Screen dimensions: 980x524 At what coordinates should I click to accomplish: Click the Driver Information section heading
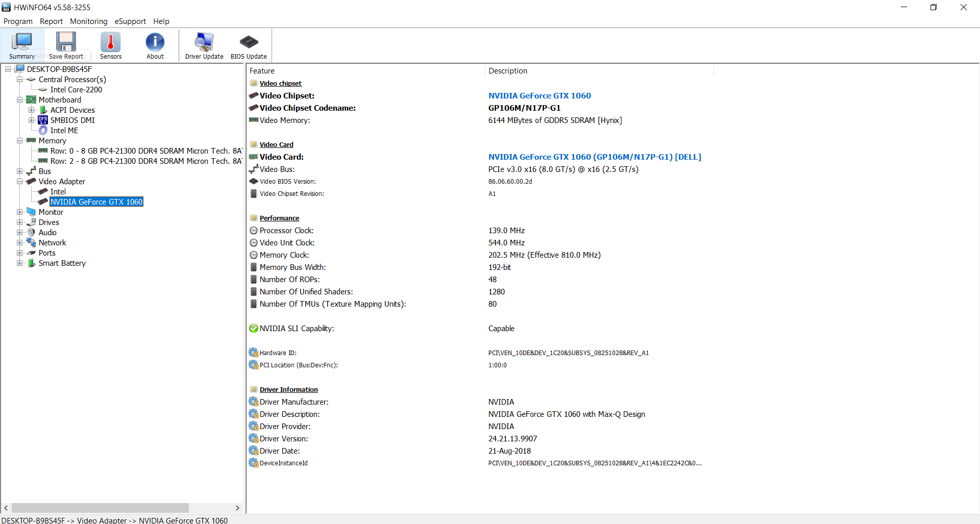click(x=288, y=390)
